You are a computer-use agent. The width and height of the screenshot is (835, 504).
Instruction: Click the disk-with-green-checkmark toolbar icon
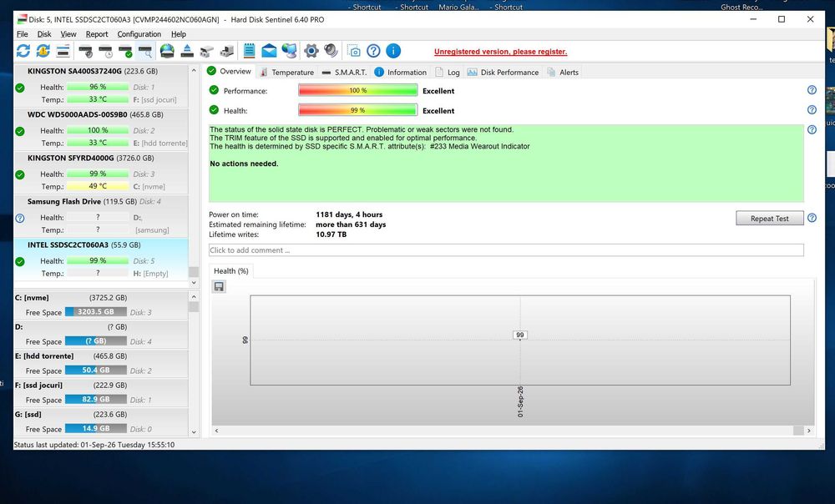point(126,52)
